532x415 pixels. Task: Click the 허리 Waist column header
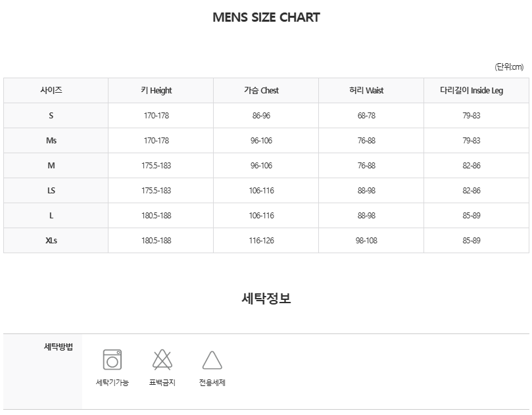coord(366,91)
